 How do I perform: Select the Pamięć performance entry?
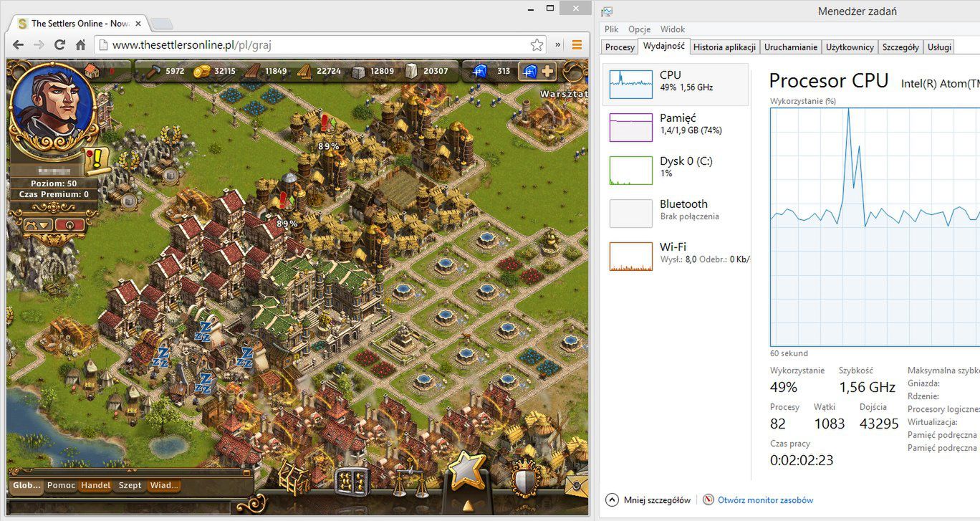click(x=676, y=128)
